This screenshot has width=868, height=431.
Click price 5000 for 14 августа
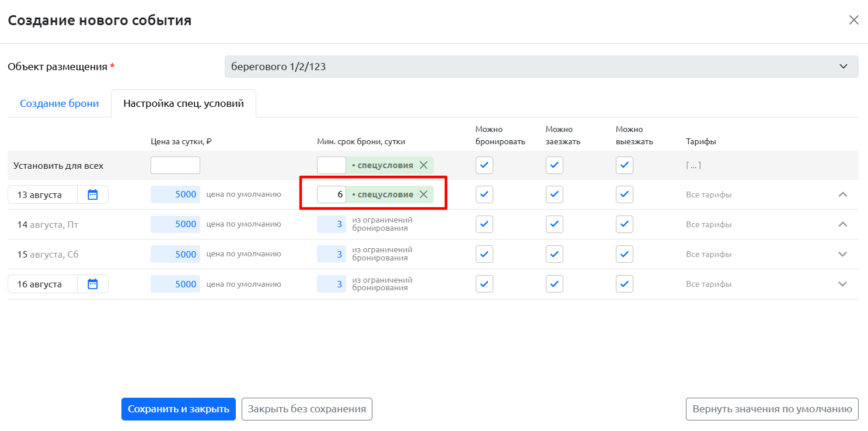tap(175, 224)
